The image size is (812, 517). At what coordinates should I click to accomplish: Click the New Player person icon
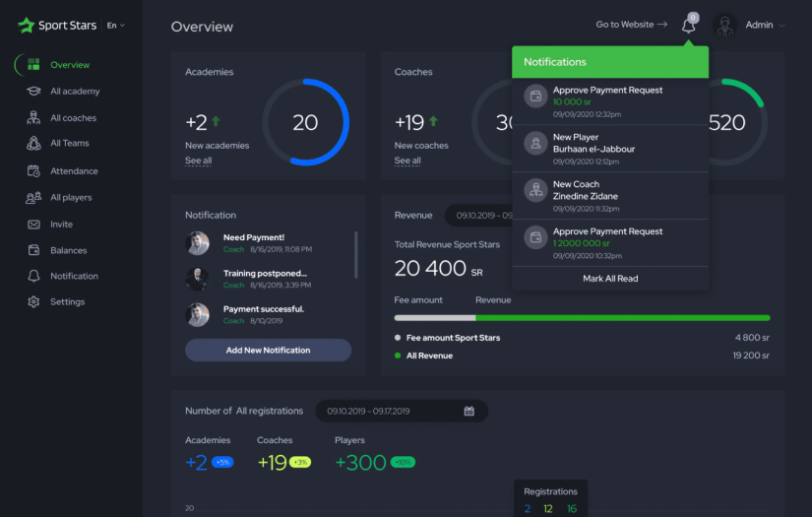point(536,143)
